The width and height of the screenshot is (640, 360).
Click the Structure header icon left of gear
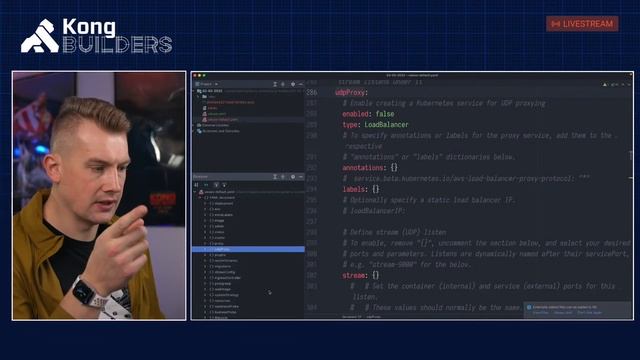[283, 177]
